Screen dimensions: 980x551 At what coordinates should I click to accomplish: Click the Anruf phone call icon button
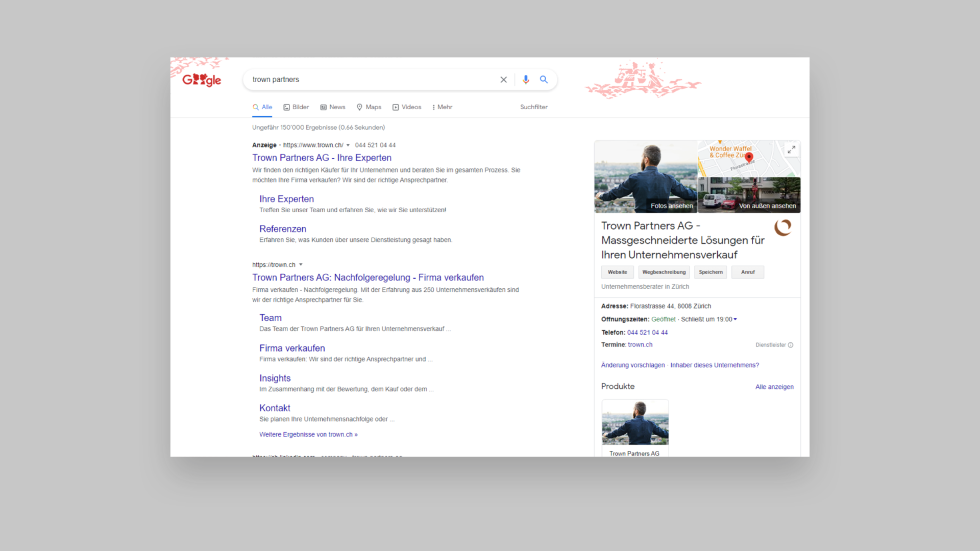coord(747,272)
